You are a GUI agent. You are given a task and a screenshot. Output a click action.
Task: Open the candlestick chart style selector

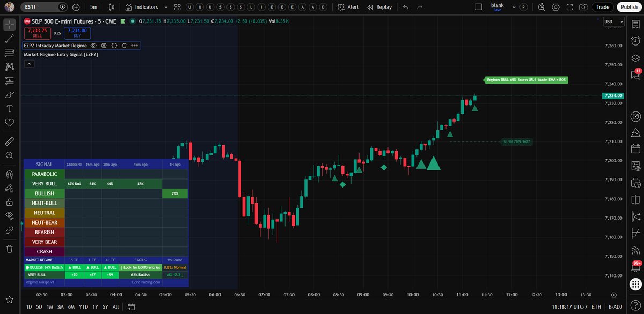click(111, 7)
